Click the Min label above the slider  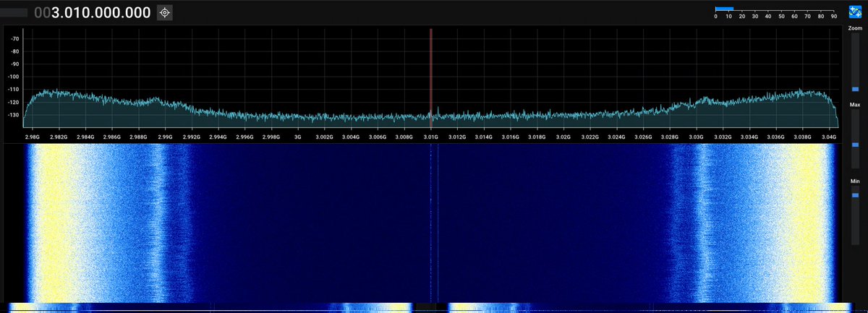point(855,181)
